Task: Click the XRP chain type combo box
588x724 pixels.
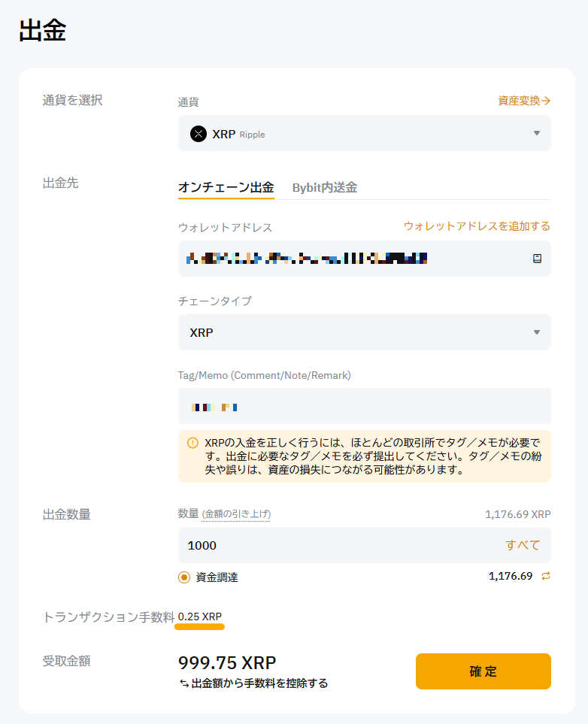Action: (365, 332)
